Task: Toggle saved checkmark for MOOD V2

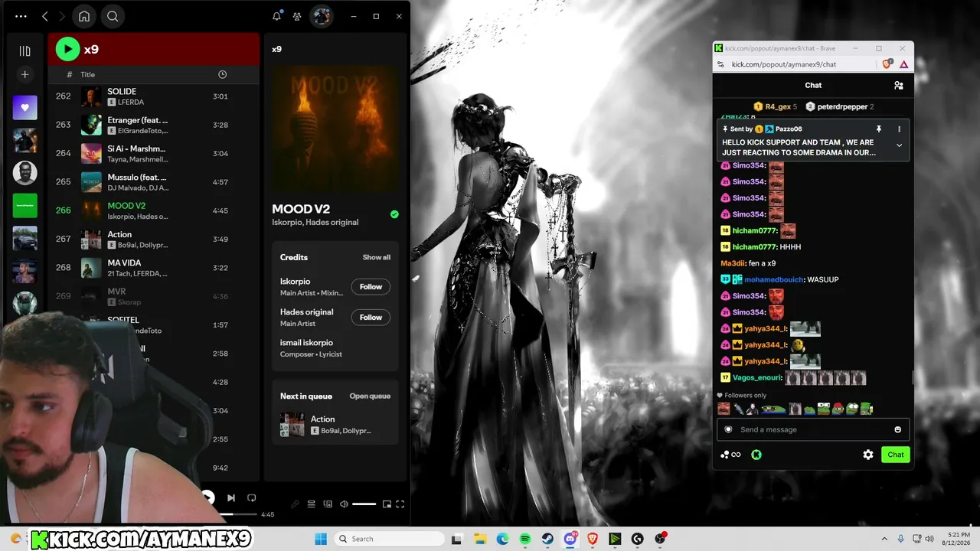Action: coord(394,214)
